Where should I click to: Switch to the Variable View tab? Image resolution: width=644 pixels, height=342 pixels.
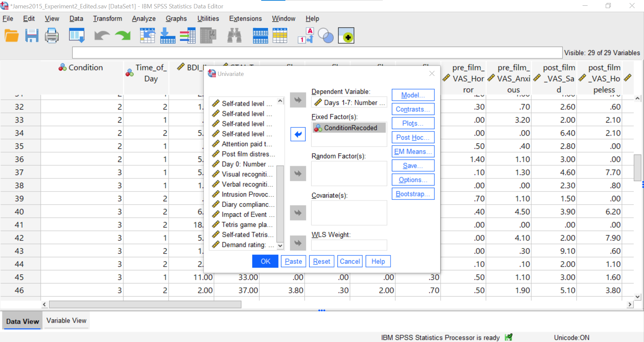pyautogui.click(x=66, y=320)
